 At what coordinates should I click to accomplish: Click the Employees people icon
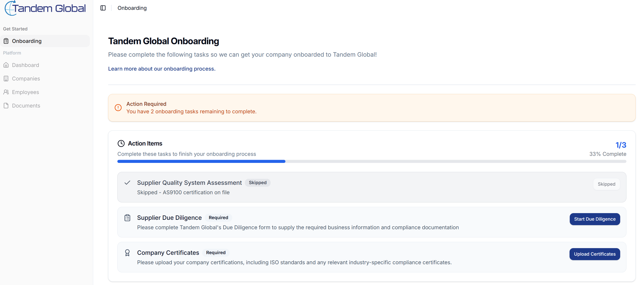click(6, 92)
